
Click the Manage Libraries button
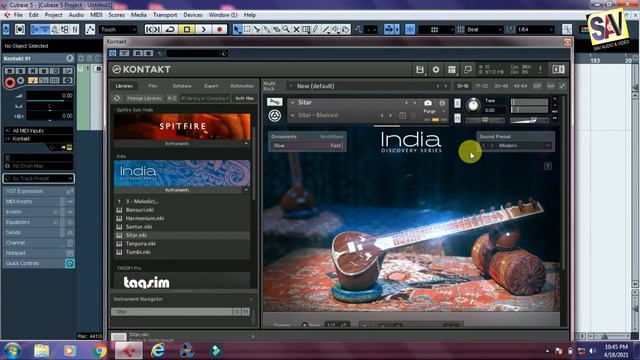click(x=144, y=98)
